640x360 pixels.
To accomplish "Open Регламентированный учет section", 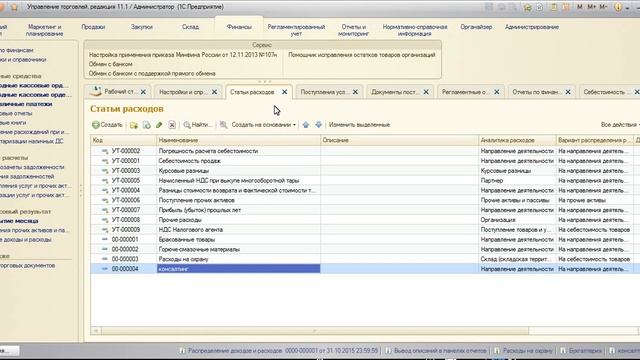I will click(296, 30).
